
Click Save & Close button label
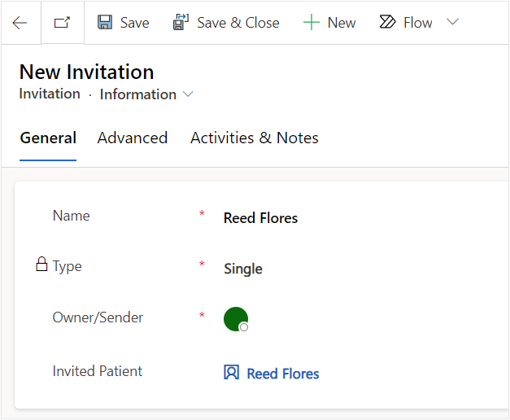point(238,23)
